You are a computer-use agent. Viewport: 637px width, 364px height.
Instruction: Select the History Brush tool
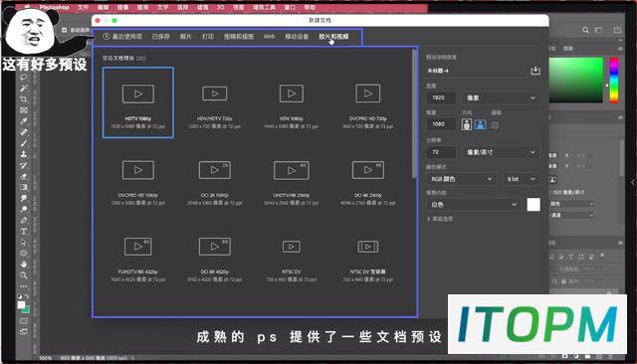click(x=24, y=165)
